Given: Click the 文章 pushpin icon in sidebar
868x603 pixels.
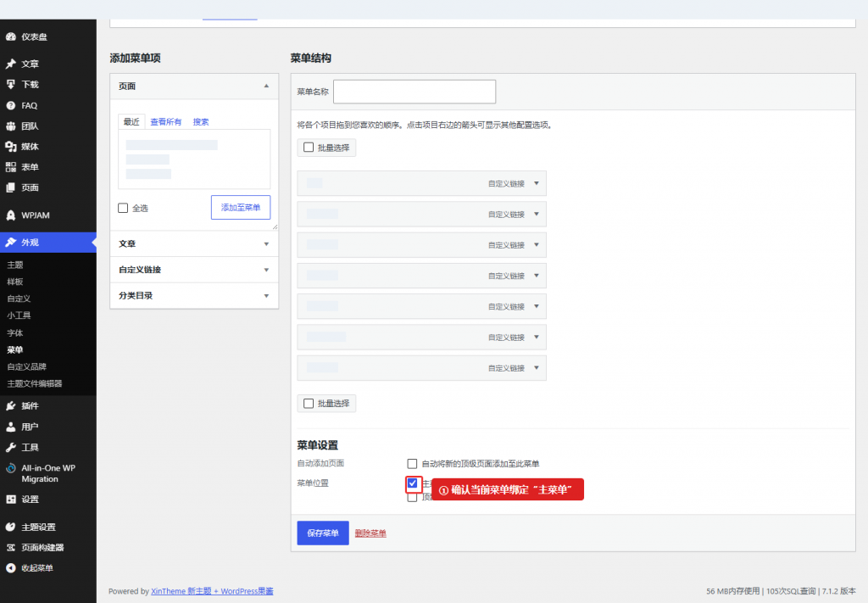Looking at the screenshot, I should [x=10, y=64].
